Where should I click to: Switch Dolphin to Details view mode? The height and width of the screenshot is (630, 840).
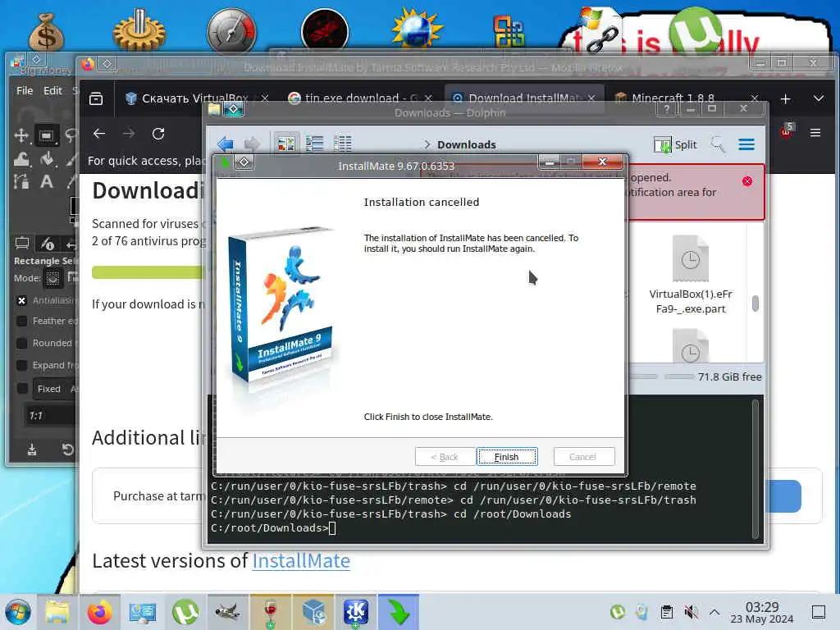click(x=343, y=144)
